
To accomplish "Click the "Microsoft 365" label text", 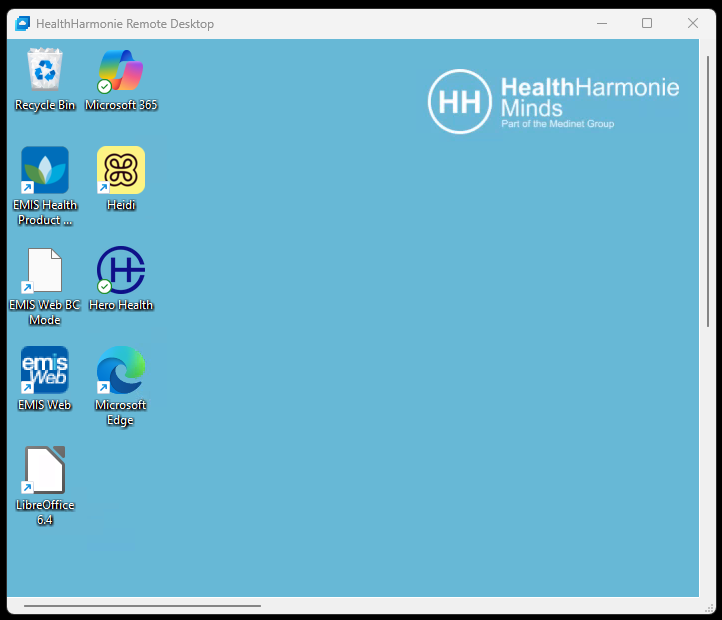I will 121,105.
